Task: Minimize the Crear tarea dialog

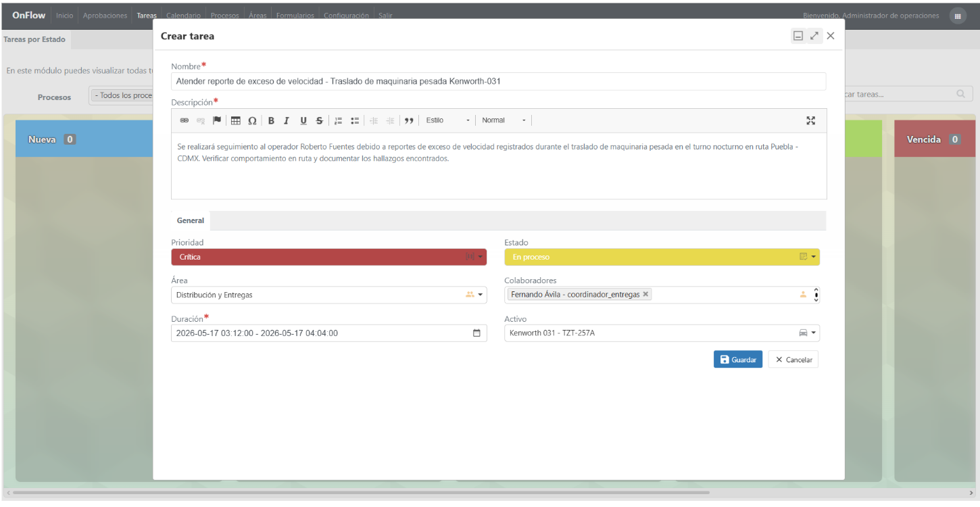Action: coord(798,36)
